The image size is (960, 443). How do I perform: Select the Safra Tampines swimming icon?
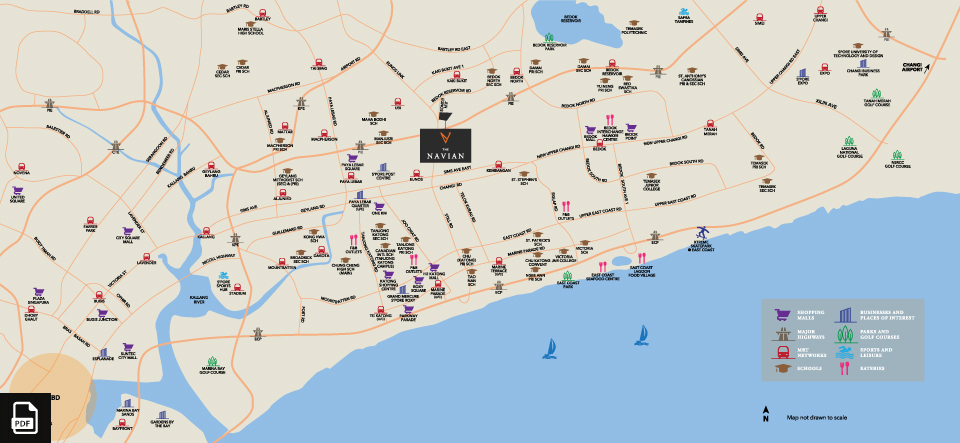(684, 12)
